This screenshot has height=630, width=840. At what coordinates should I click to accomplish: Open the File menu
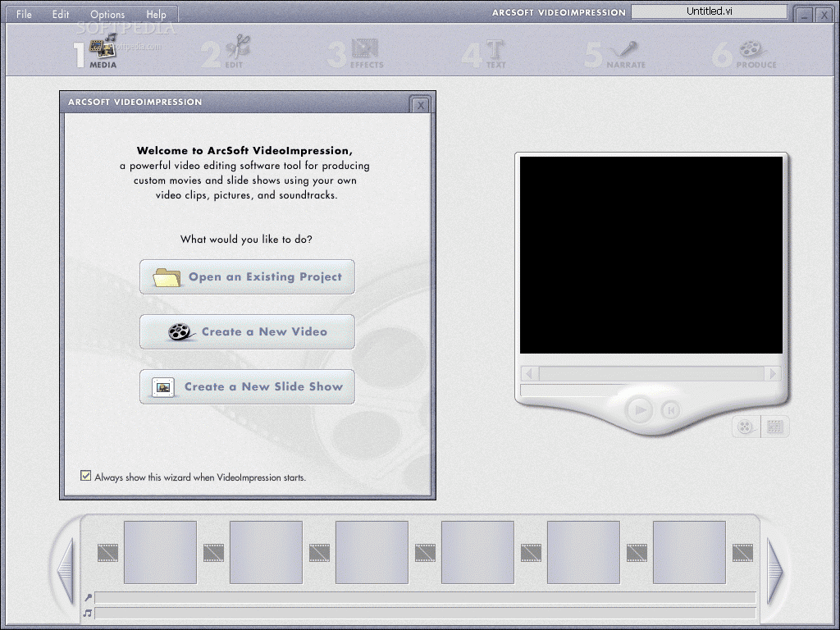pos(24,15)
